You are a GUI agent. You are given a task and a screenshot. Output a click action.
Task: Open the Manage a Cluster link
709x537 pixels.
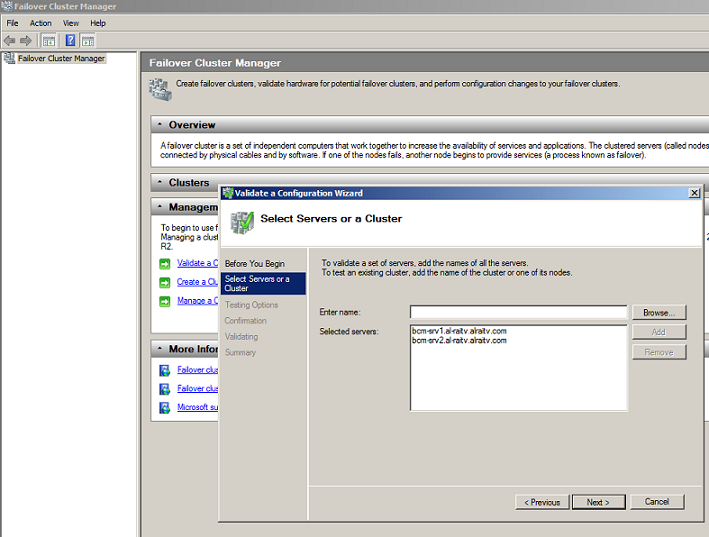point(198,301)
